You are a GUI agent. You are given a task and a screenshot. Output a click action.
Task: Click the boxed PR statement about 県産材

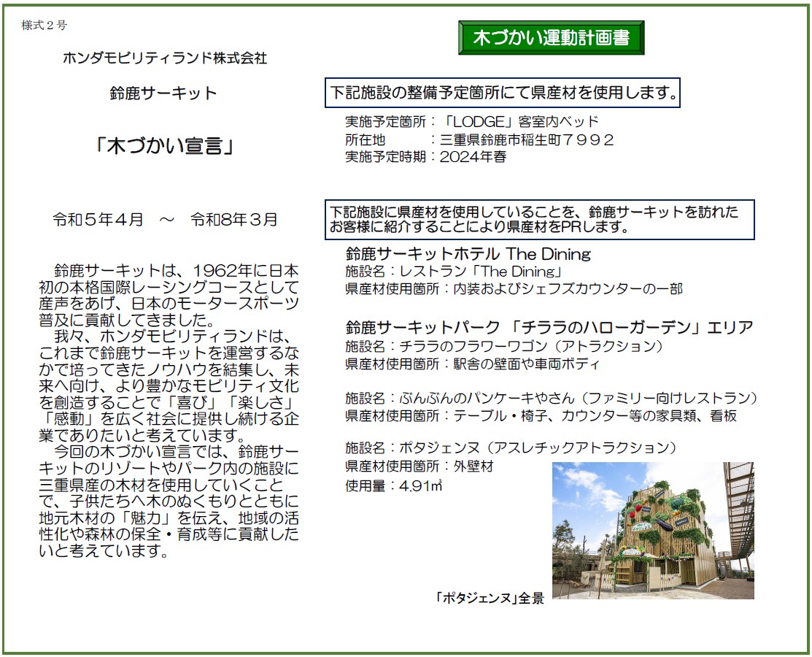[540, 220]
